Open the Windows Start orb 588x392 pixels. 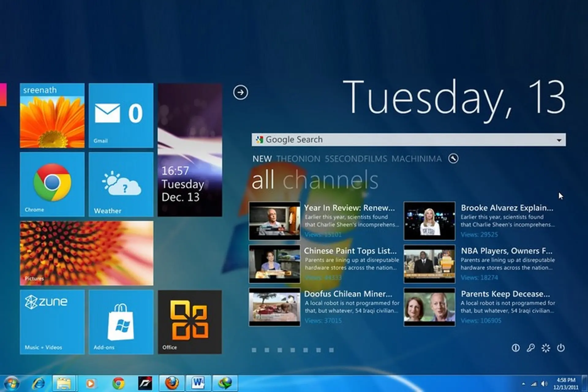12,383
